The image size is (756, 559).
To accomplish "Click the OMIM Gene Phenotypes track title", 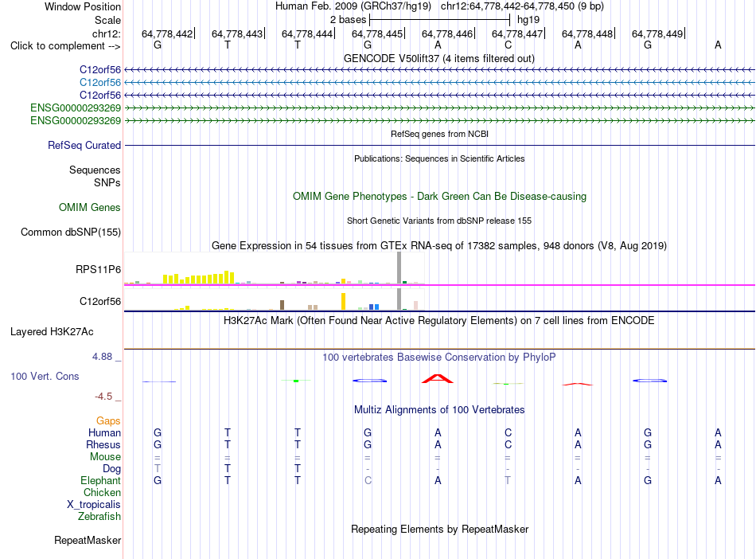I will click(440, 197).
